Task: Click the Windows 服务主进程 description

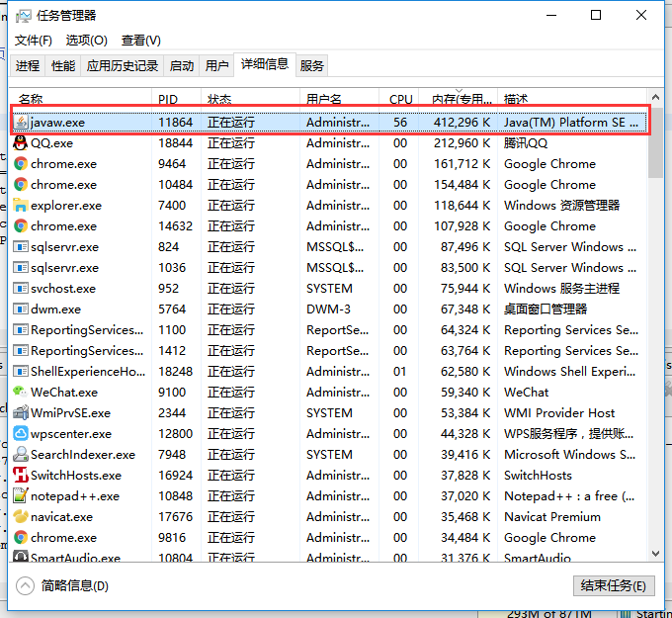Action: point(562,288)
